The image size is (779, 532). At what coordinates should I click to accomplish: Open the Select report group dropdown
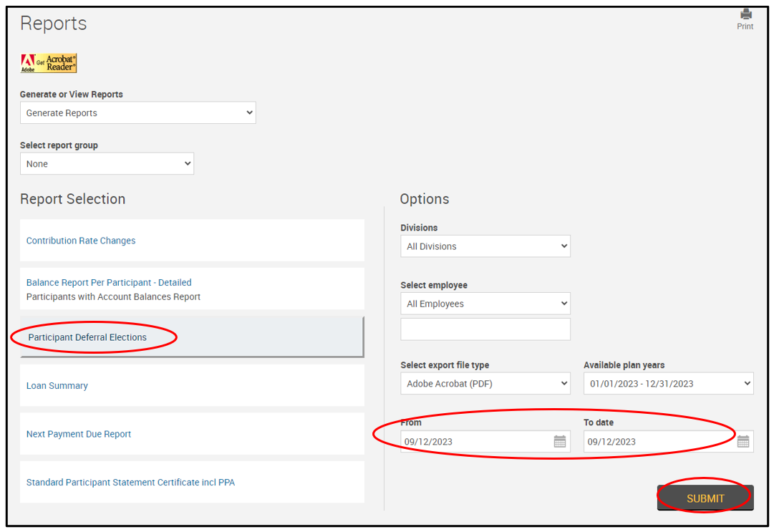pos(107,164)
